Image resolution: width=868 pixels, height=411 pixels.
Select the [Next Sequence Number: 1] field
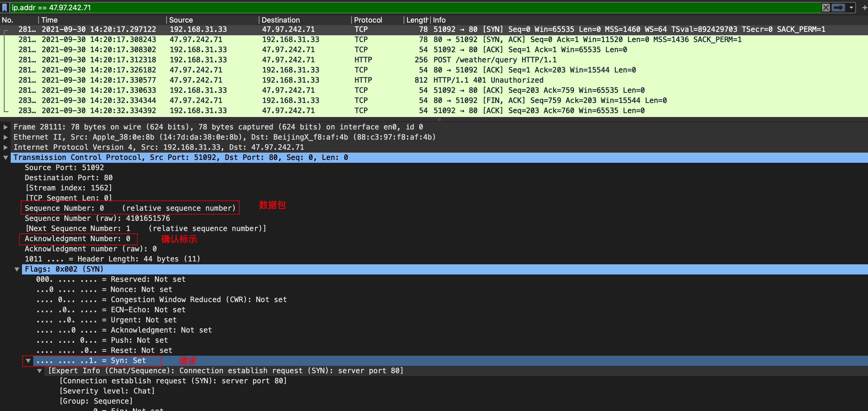(146, 228)
